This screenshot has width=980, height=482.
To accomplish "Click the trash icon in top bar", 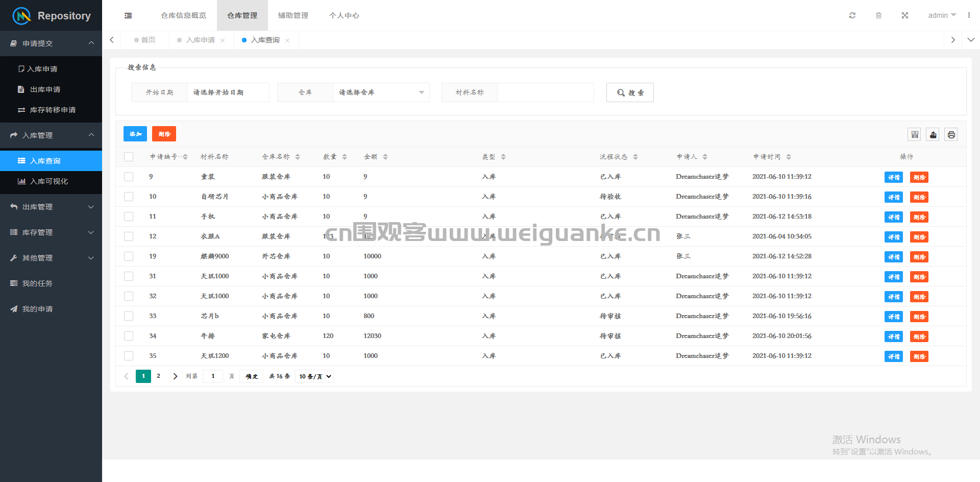I will coord(878,15).
